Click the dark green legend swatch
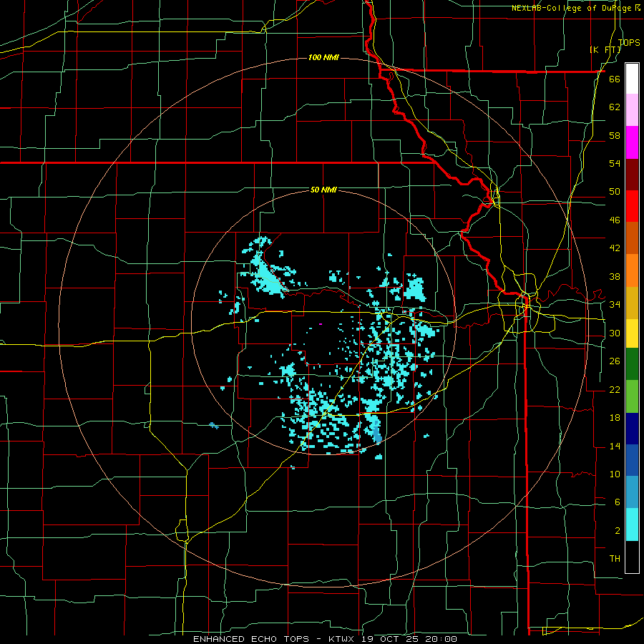This screenshot has height=644, width=644. click(632, 364)
